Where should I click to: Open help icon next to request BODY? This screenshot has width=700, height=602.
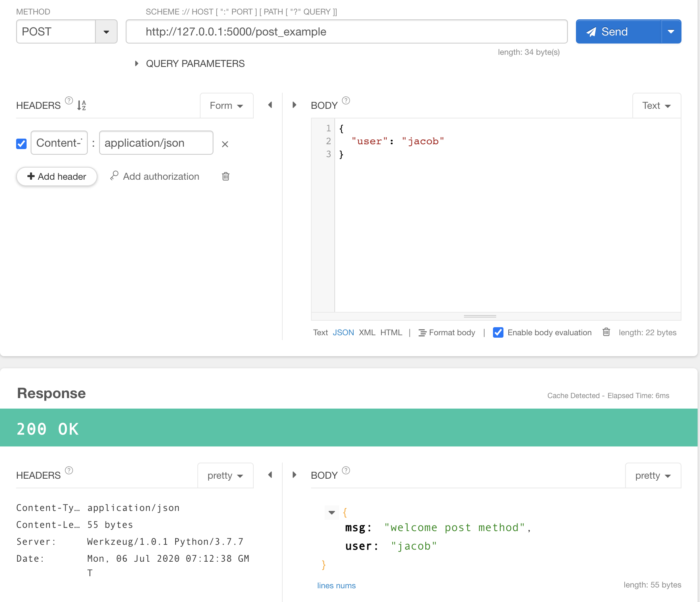[x=346, y=100]
